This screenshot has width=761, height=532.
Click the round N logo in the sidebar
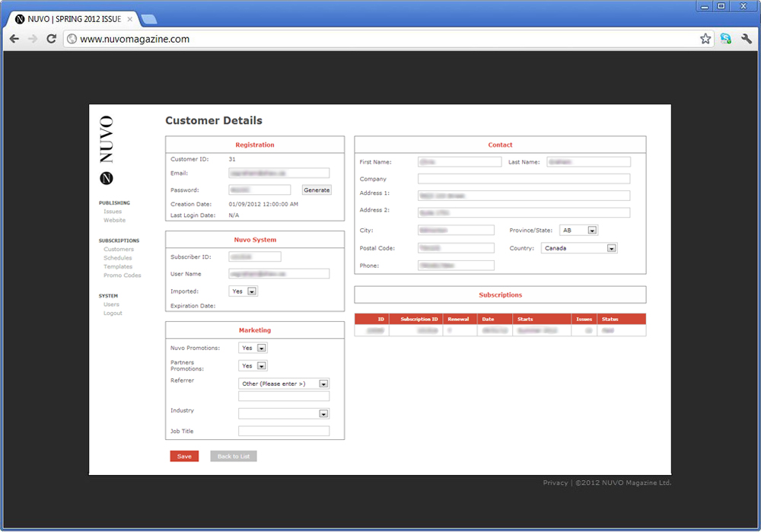107,178
